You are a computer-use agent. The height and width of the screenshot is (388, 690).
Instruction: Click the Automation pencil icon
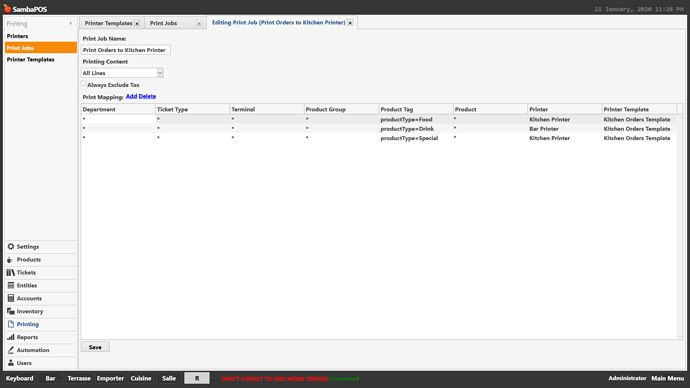(11, 350)
